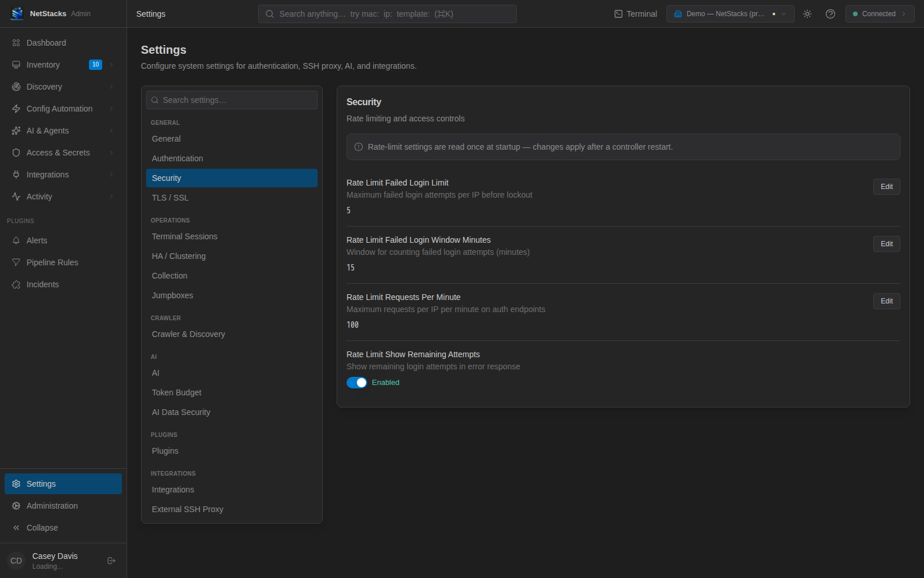
Task: Select AI Data Security settings section
Action: coord(232,412)
